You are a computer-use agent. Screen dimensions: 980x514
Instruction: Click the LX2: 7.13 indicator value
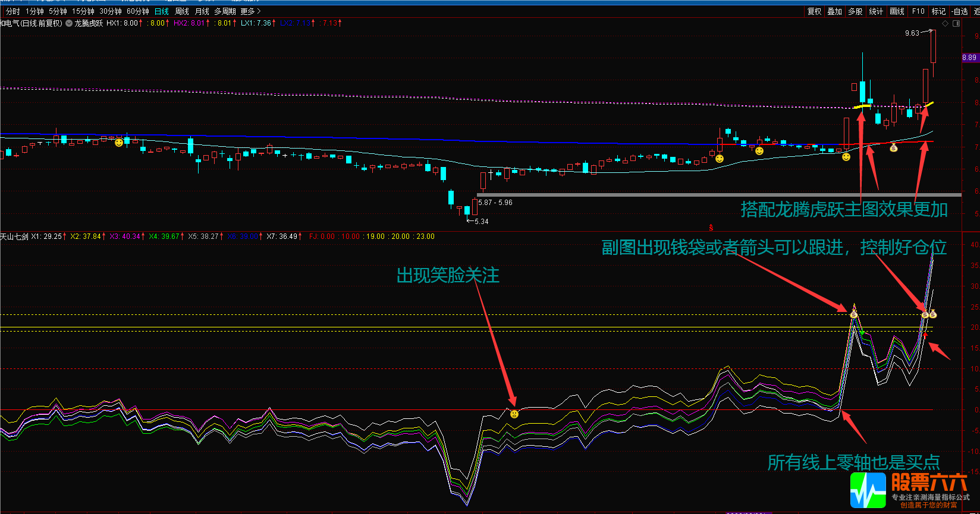[x=297, y=23]
